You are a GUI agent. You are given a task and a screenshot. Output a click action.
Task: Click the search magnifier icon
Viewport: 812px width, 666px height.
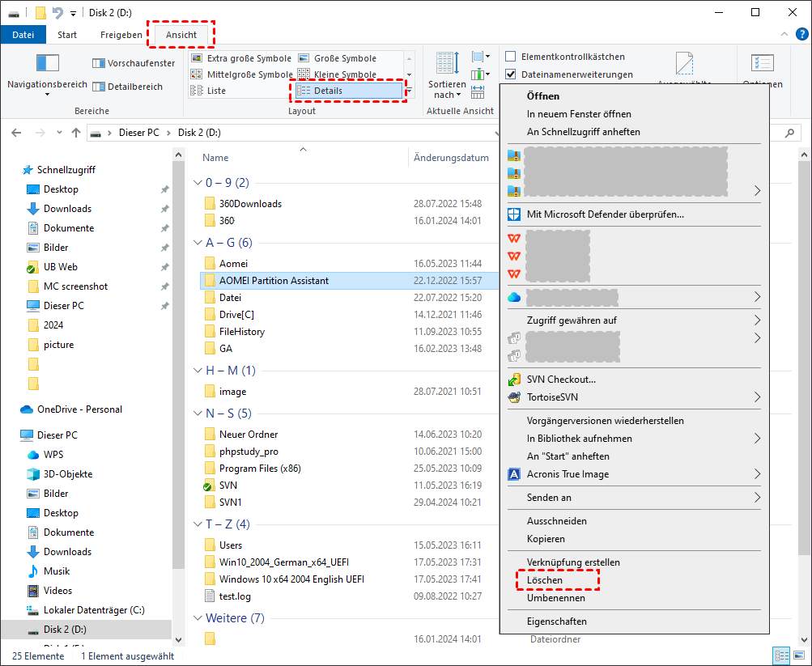pos(789,133)
